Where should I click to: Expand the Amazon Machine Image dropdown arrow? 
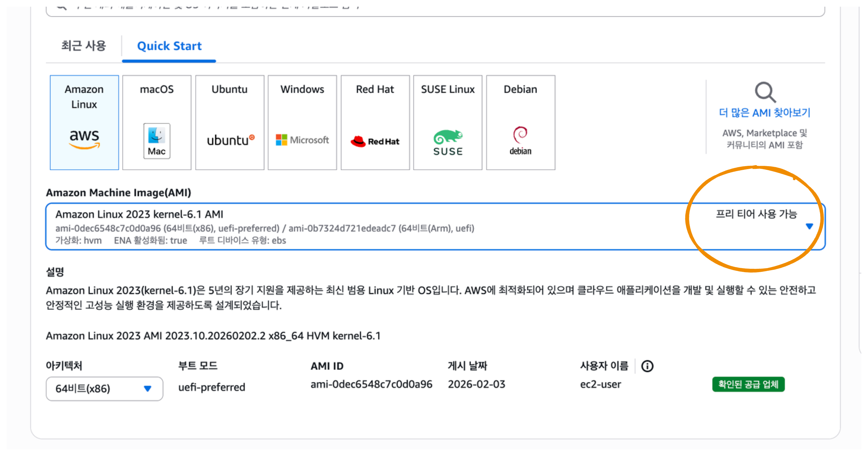pos(809,226)
